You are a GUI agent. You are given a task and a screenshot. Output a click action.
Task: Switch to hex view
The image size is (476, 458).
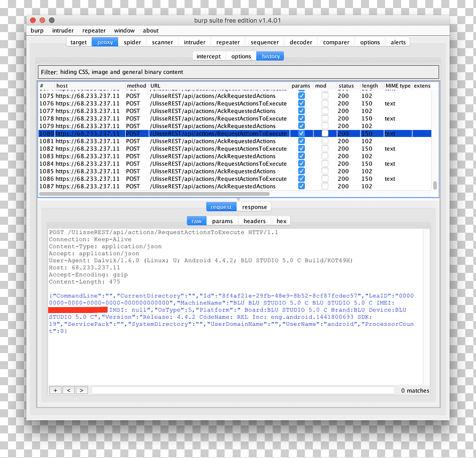click(x=281, y=221)
